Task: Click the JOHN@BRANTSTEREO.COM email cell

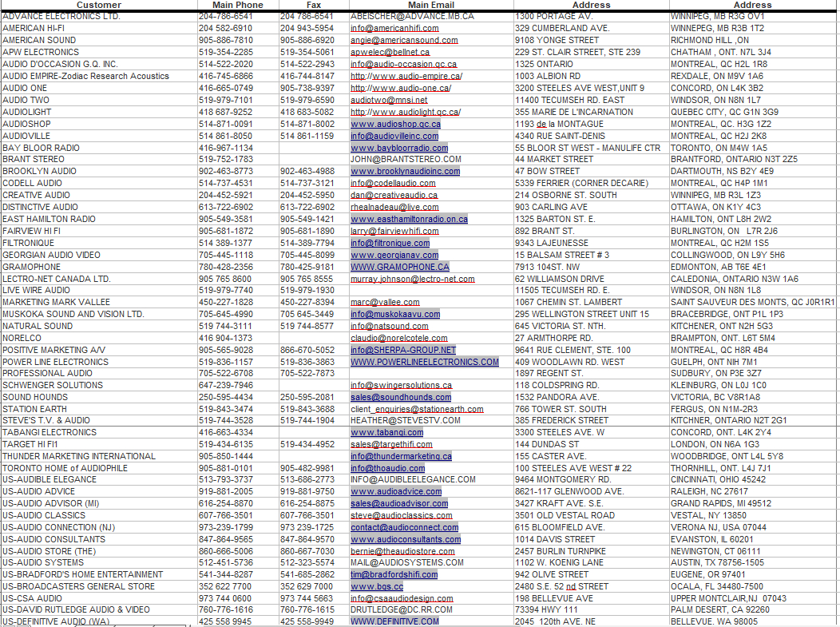Action: pyautogui.click(x=431, y=160)
